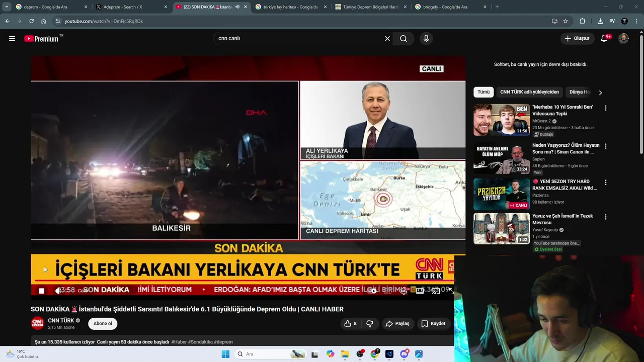The image size is (644, 362).
Task: Open Chrome extensions puzzle icon
Action: coord(583,21)
